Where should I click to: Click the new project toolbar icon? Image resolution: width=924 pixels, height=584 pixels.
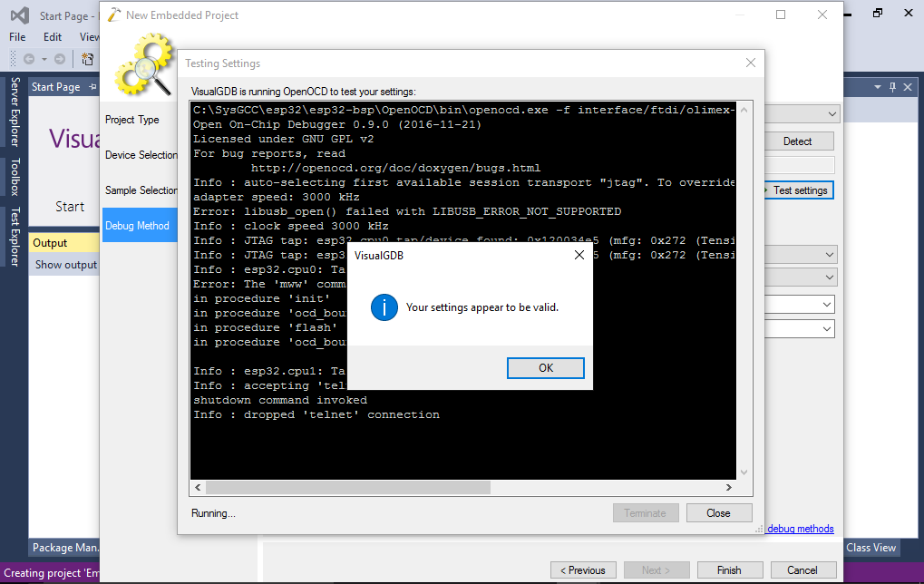point(87,59)
